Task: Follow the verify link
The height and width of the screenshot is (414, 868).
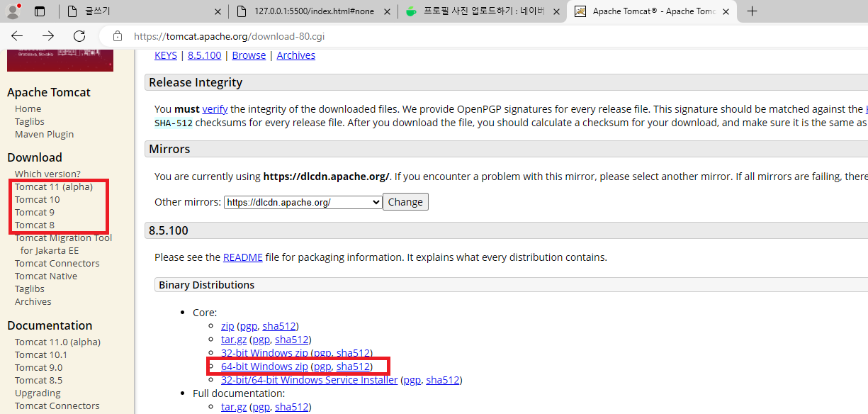Action: [215, 109]
